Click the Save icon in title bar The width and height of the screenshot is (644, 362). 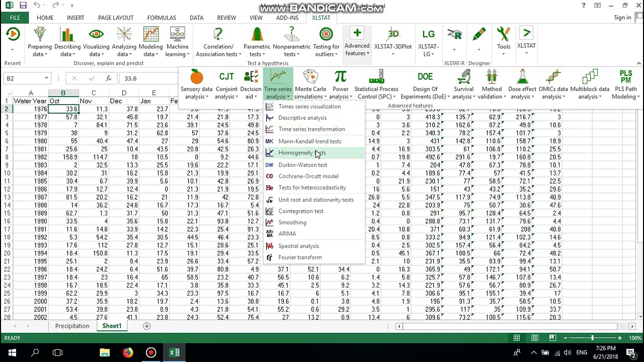pyautogui.click(x=23, y=6)
